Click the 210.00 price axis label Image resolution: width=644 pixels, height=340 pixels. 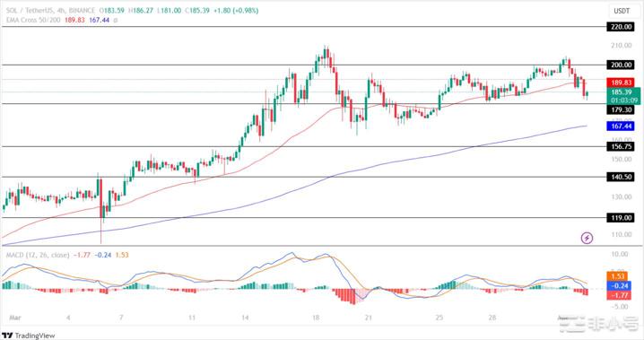(622, 45)
